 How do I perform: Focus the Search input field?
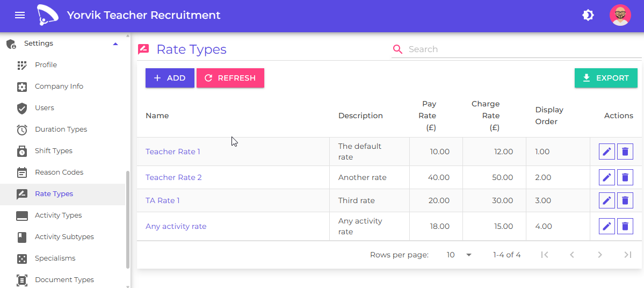coord(524,49)
